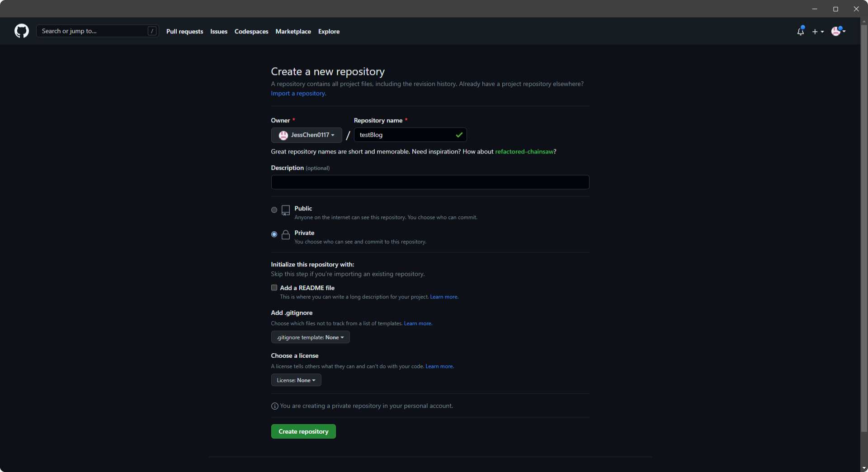This screenshot has height=472, width=868.
Task: Click the Description input field
Action: [x=430, y=182]
